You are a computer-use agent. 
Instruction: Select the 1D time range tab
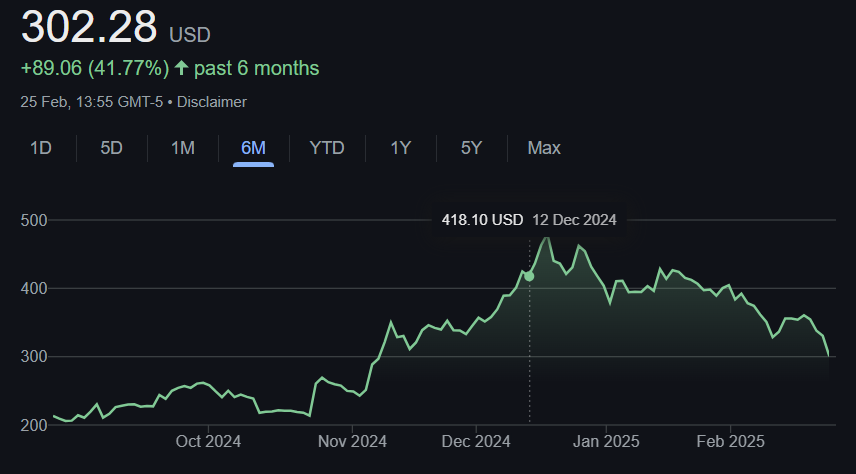(x=41, y=148)
